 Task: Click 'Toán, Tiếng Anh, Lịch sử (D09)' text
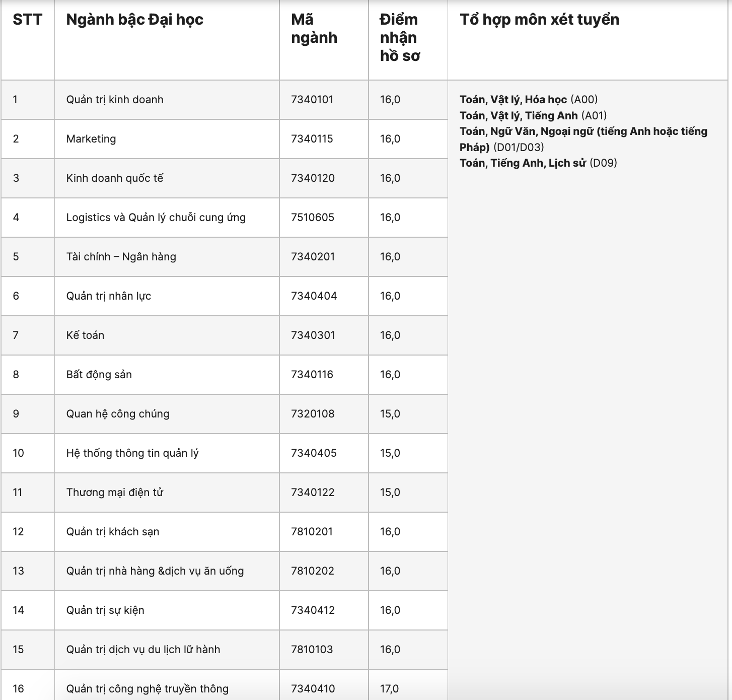(538, 163)
